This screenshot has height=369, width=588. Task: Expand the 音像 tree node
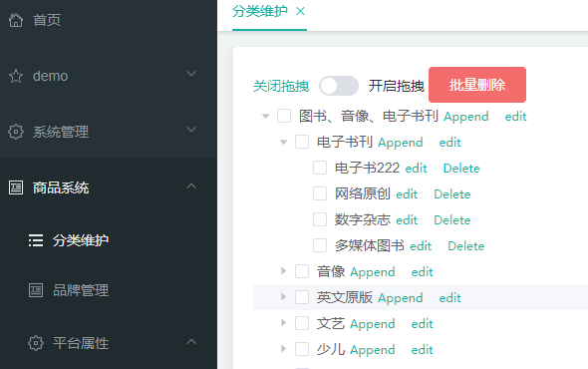tap(283, 271)
